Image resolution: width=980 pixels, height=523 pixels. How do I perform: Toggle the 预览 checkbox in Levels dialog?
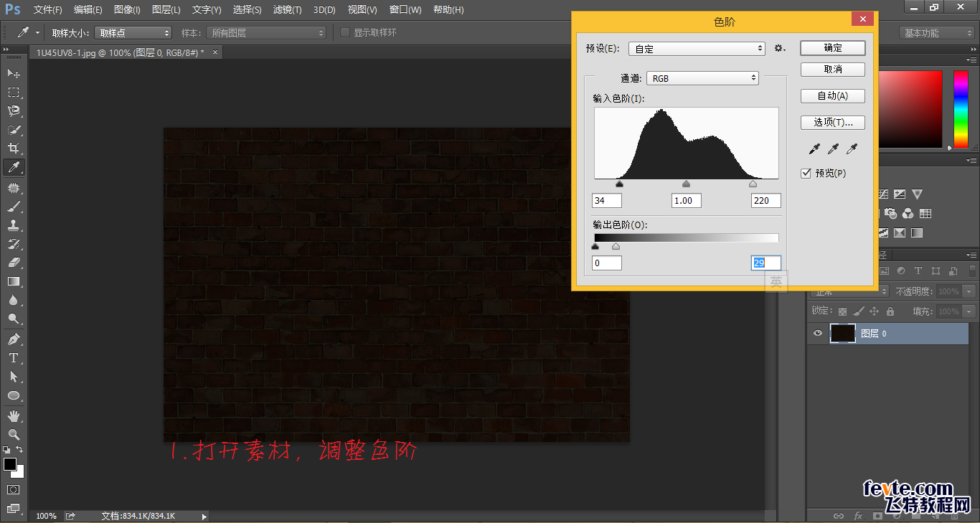(x=805, y=173)
